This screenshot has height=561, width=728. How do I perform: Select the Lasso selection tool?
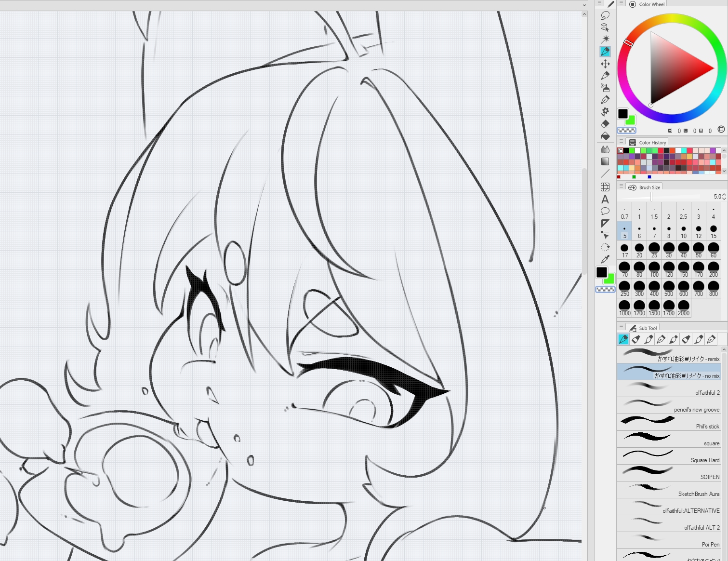[605, 15]
